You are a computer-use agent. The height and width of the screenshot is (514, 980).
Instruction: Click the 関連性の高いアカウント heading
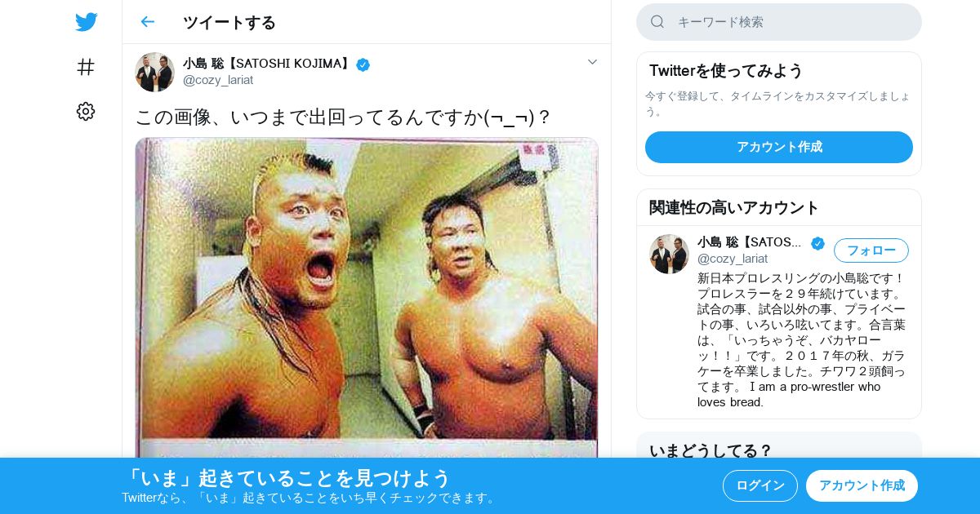click(734, 207)
